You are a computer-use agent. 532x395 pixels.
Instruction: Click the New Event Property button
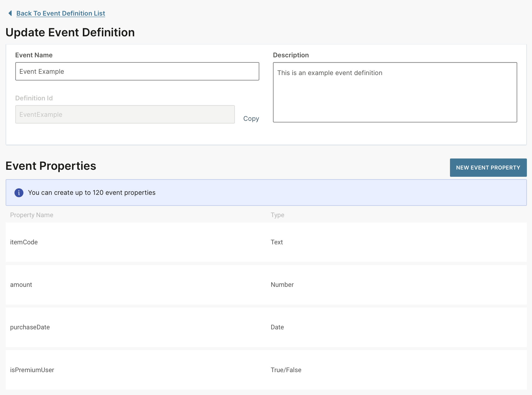pos(488,167)
